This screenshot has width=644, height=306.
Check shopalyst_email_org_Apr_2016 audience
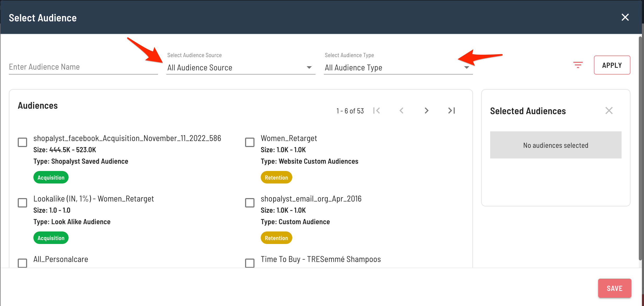pos(250,203)
